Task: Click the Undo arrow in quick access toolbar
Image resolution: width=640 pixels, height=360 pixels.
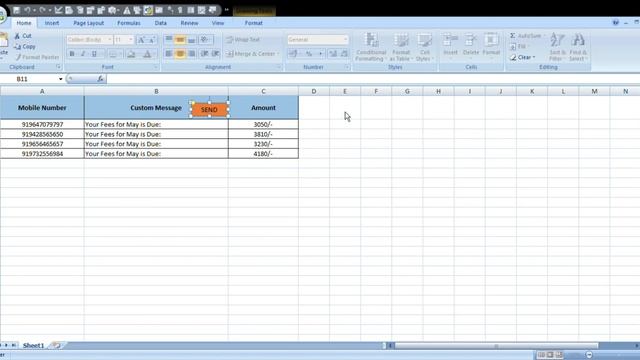Action: tap(27, 10)
